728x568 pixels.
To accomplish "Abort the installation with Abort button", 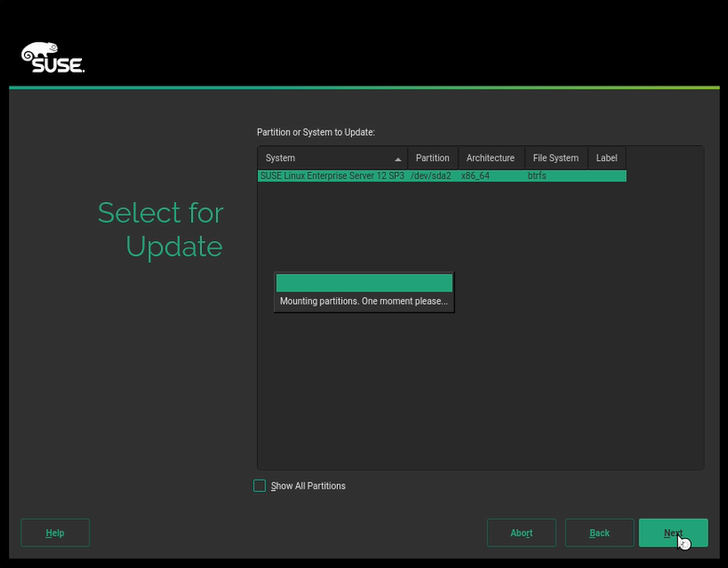I will (521, 533).
